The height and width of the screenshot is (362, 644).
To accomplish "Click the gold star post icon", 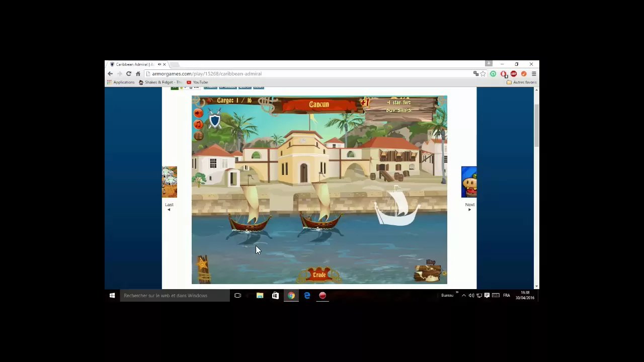I will (x=204, y=269).
